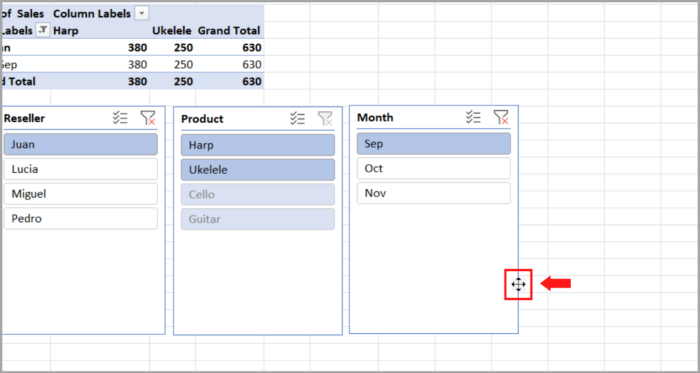This screenshot has height=373, width=700.
Task: Clear the filter on the Month slicer
Action: point(501,117)
